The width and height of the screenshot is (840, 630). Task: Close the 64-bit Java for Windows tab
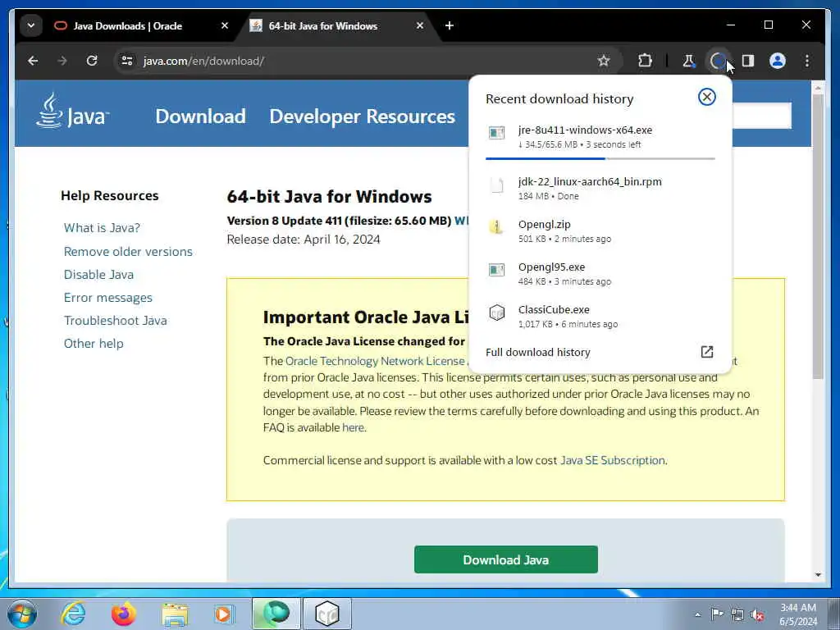(420, 25)
